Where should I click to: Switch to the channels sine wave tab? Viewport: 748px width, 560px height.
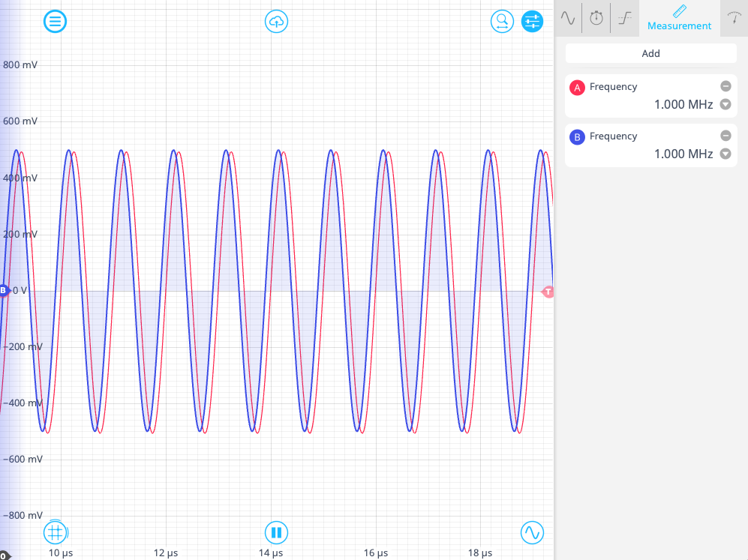(x=568, y=18)
